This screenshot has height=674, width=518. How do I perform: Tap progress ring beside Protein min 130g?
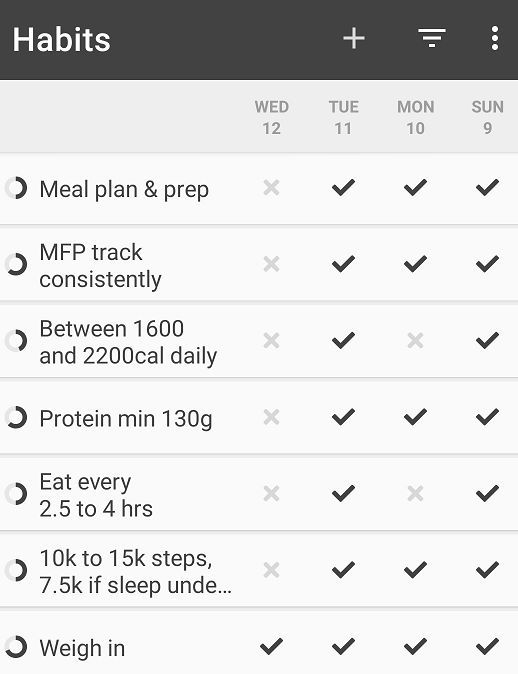coord(16,417)
